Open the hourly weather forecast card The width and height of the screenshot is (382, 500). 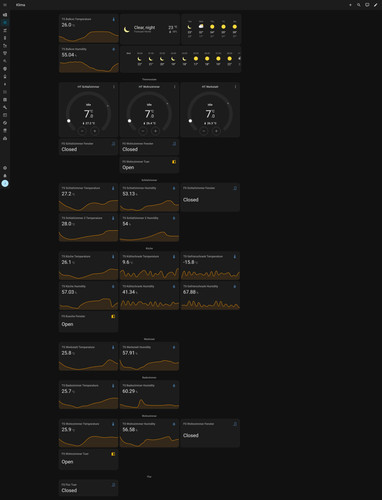180,60
